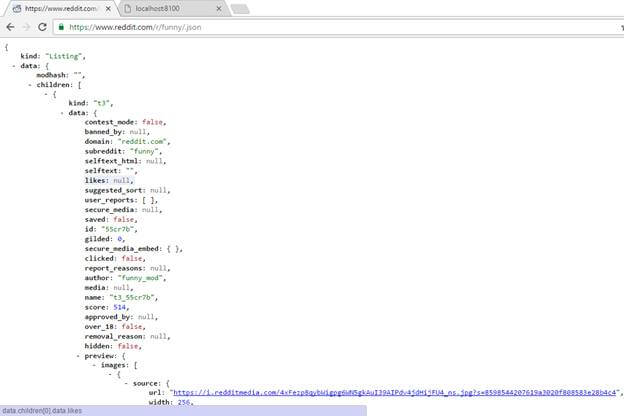The height and width of the screenshot is (416, 624).
Task: Close the reddit.com tab
Action: point(108,8)
